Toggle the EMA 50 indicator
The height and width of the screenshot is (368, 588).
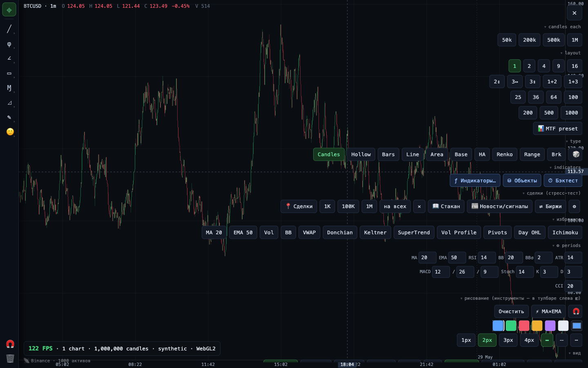[243, 232]
